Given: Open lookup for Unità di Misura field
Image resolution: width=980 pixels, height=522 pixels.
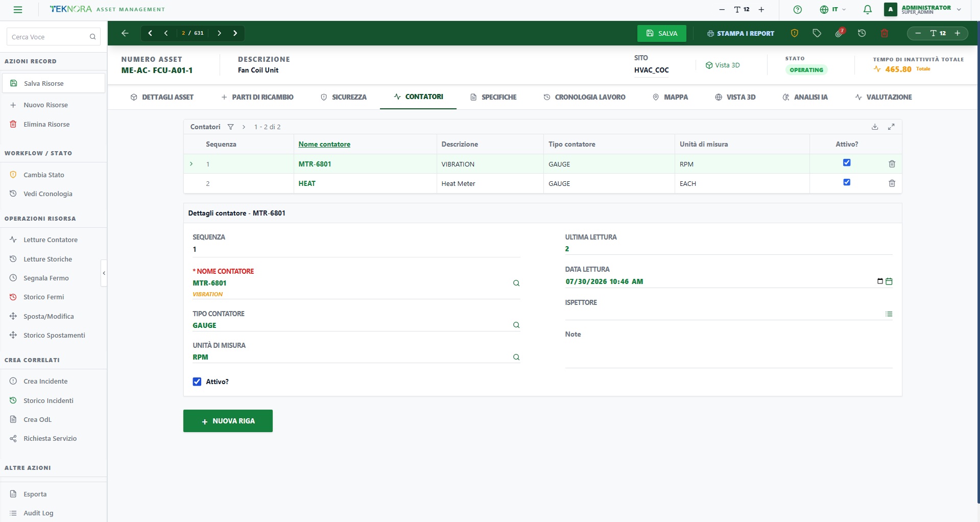Looking at the screenshot, I should [x=516, y=357].
